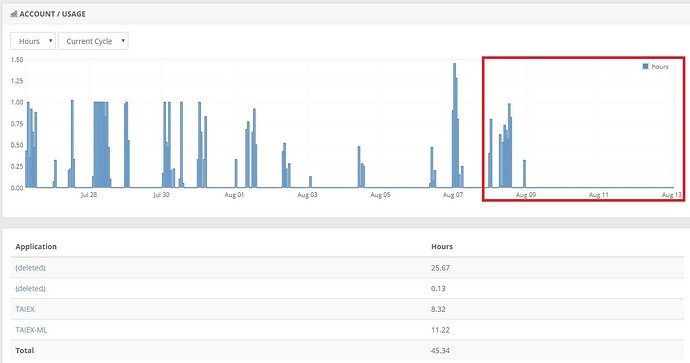690x363 pixels.
Task: Open the Current Cycle period dropdown
Action: (x=93, y=41)
